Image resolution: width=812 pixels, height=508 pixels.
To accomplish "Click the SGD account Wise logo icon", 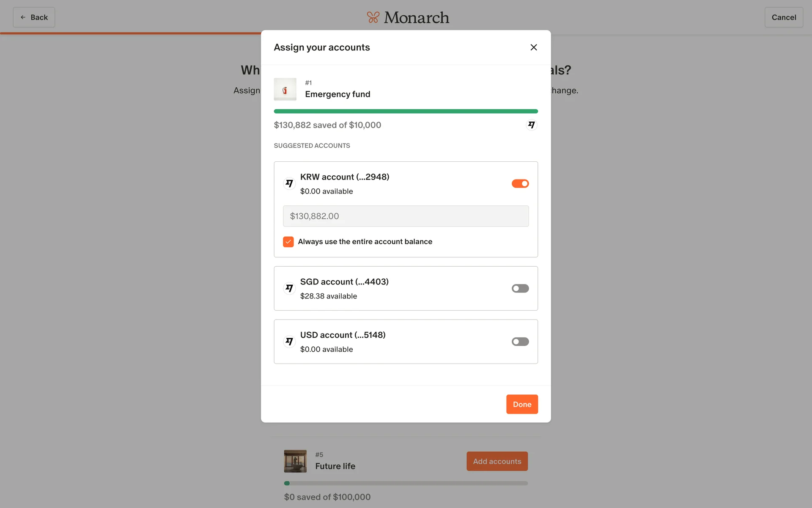I will coord(289,288).
